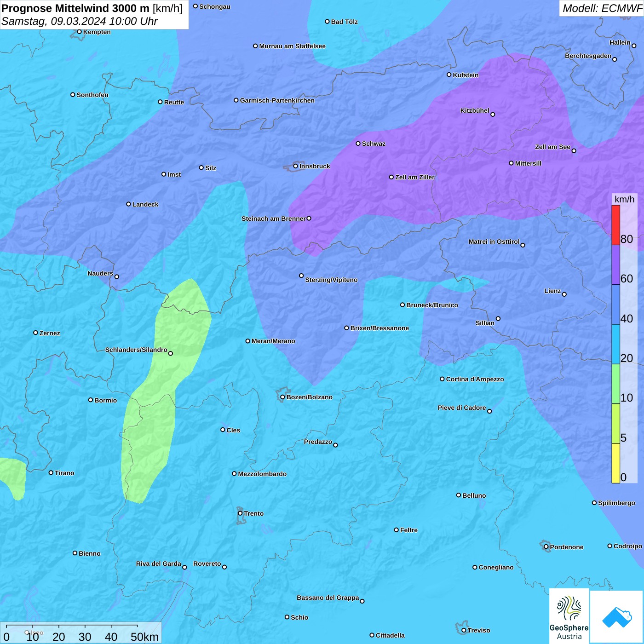Click the Kufstein location dot
Viewport: 644px width, 644px height.
449,75
